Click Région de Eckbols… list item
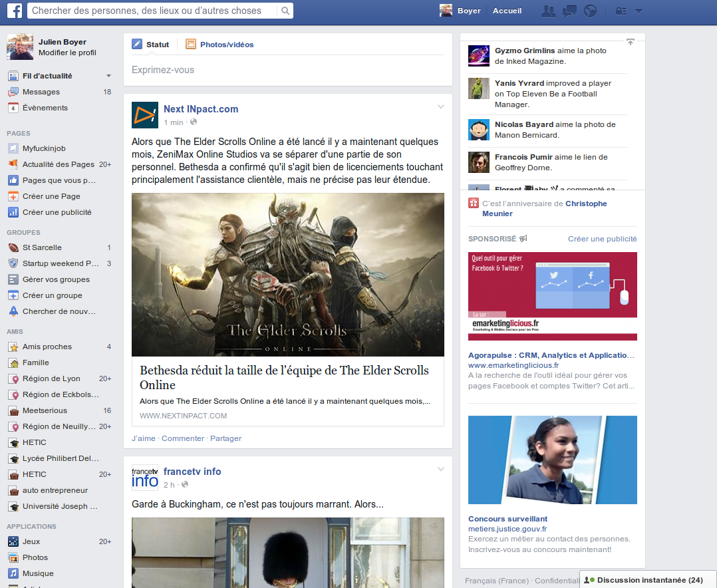 pyautogui.click(x=59, y=394)
